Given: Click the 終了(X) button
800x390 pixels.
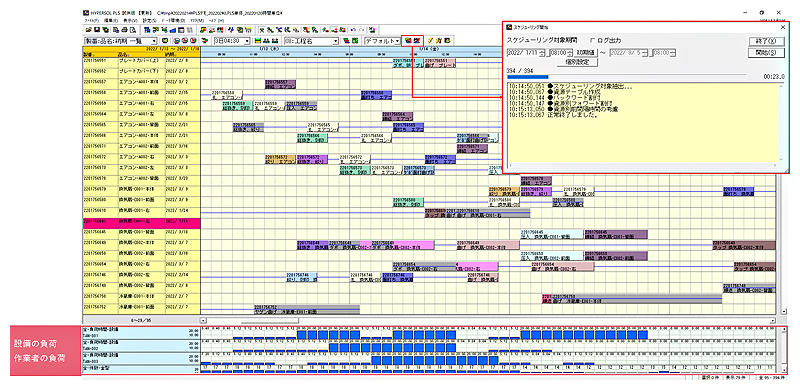Looking at the screenshot, I should (766, 41).
